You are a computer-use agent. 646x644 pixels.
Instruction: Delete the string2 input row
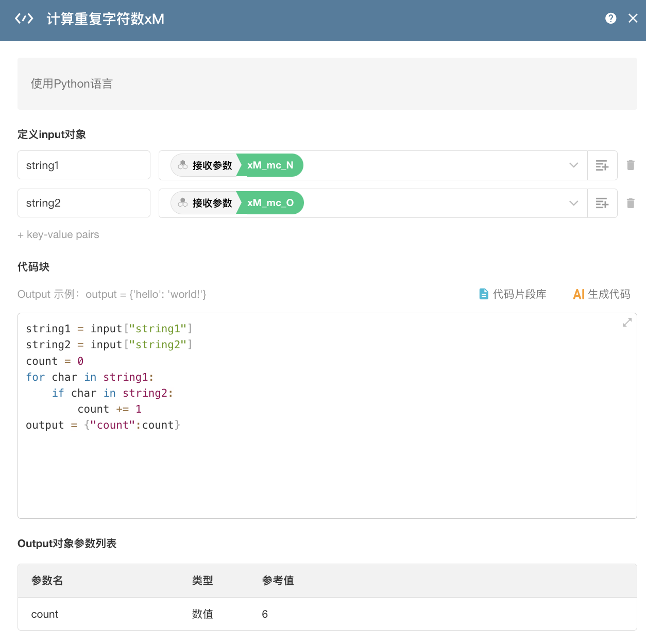point(631,204)
